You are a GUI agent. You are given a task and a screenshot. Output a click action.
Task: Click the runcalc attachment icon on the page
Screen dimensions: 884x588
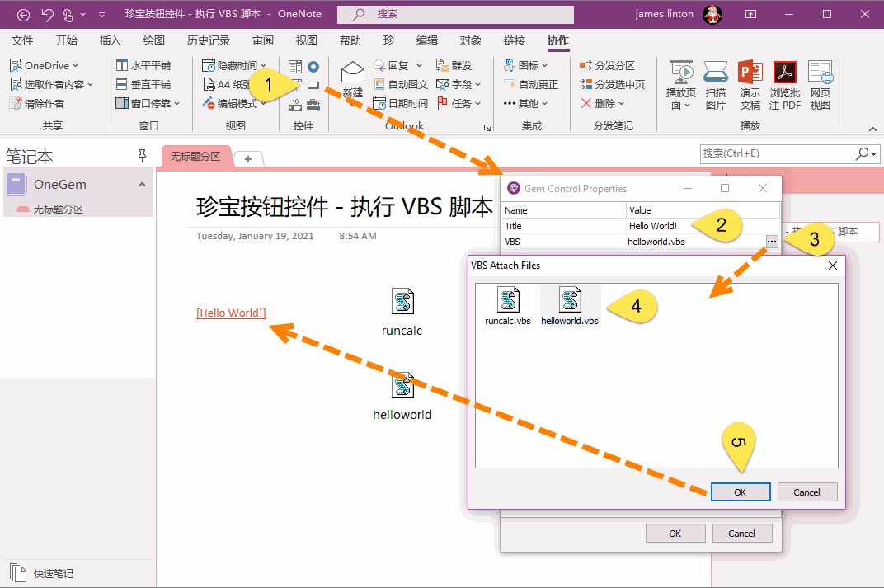(x=402, y=302)
